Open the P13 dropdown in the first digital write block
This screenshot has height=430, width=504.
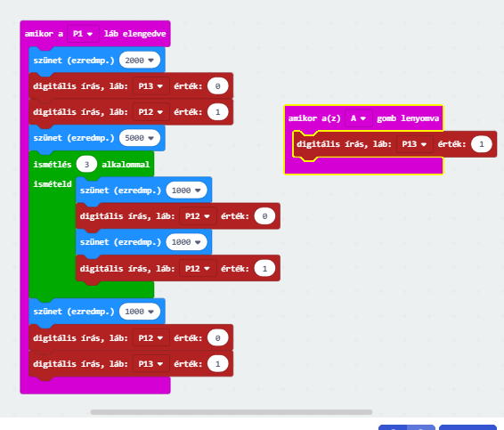[150, 86]
